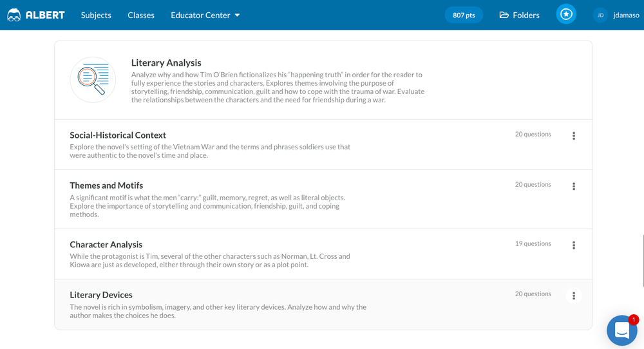Open Character Analysis options menu
This screenshot has width=644, height=349.
click(574, 245)
